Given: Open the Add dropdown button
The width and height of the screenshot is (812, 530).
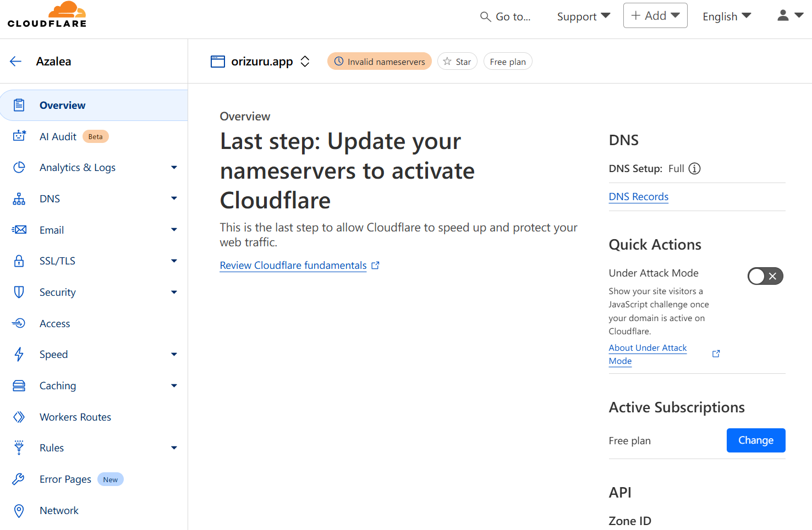Looking at the screenshot, I should pos(655,15).
